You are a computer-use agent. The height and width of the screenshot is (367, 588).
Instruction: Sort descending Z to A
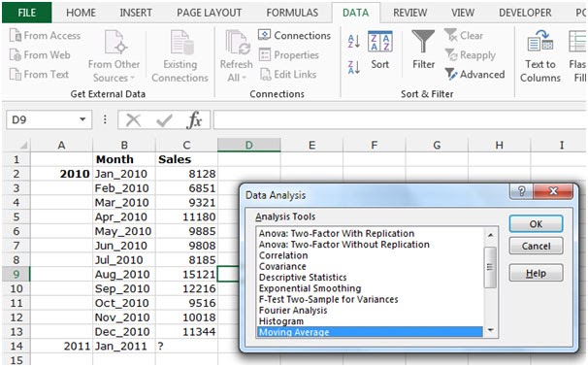pos(354,67)
